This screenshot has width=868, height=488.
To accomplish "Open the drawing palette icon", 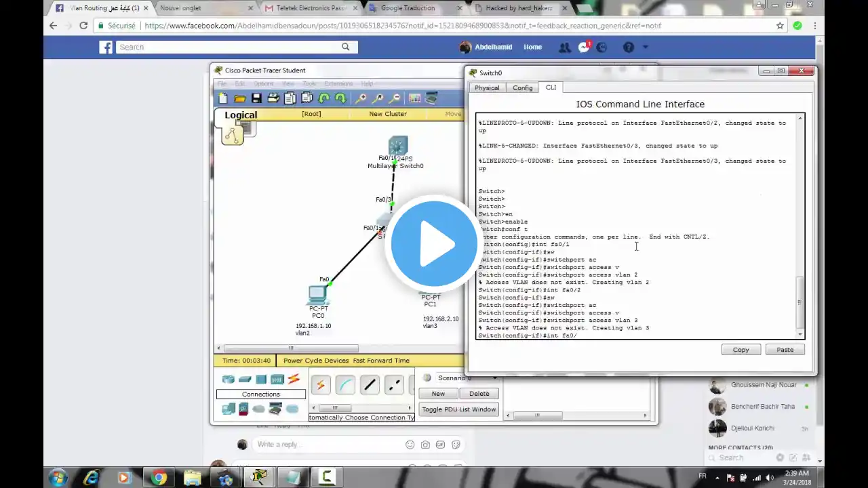I will [x=414, y=98].
